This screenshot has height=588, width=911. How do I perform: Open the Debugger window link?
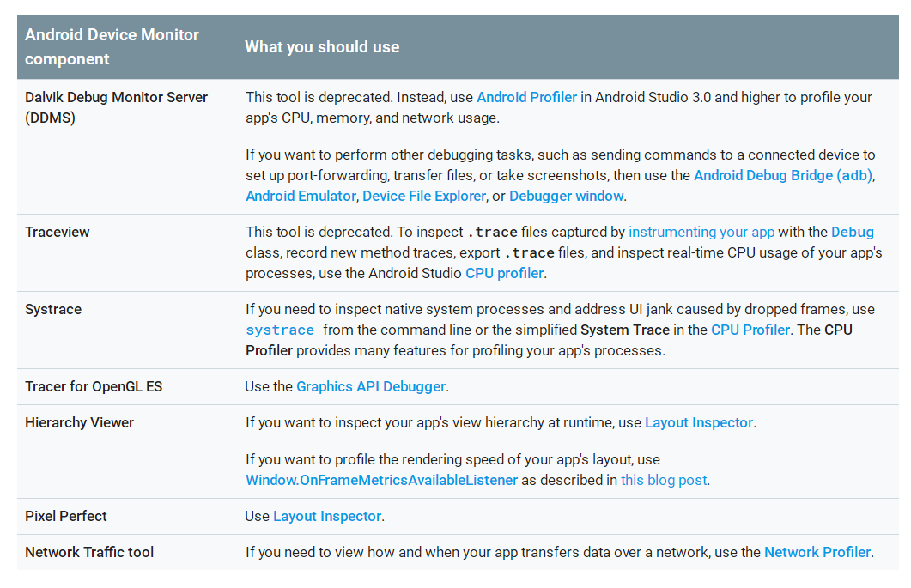click(566, 196)
